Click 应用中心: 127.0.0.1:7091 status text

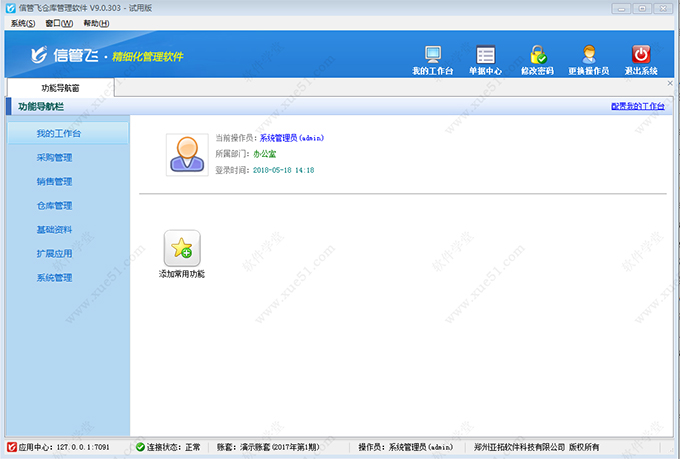[x=64, y=447]
